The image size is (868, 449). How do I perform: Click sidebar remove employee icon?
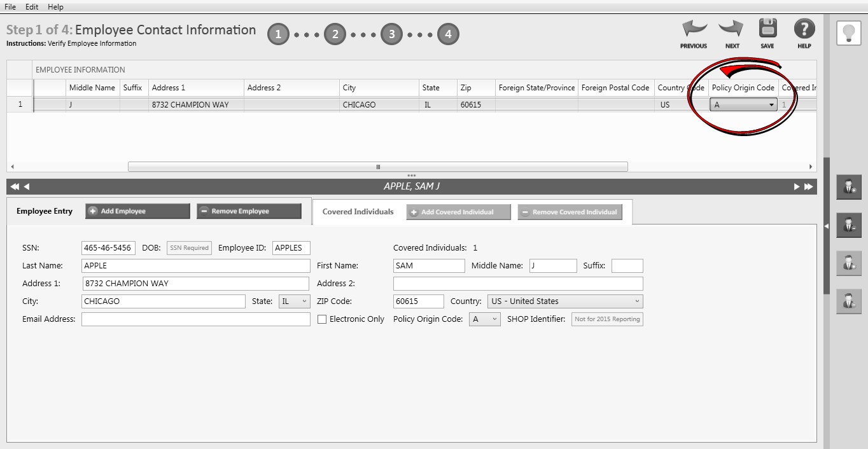(848, 225)
